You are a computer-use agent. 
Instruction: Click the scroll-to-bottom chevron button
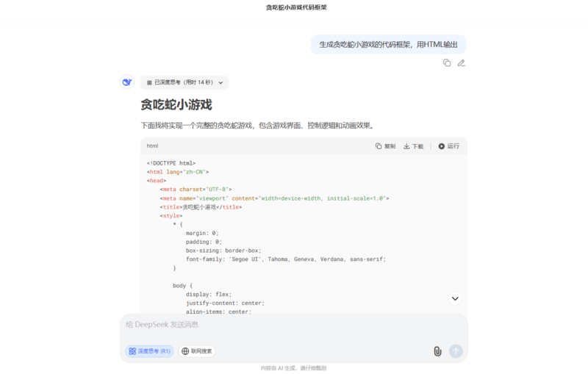pyautogui.click(x=455, y=298)
